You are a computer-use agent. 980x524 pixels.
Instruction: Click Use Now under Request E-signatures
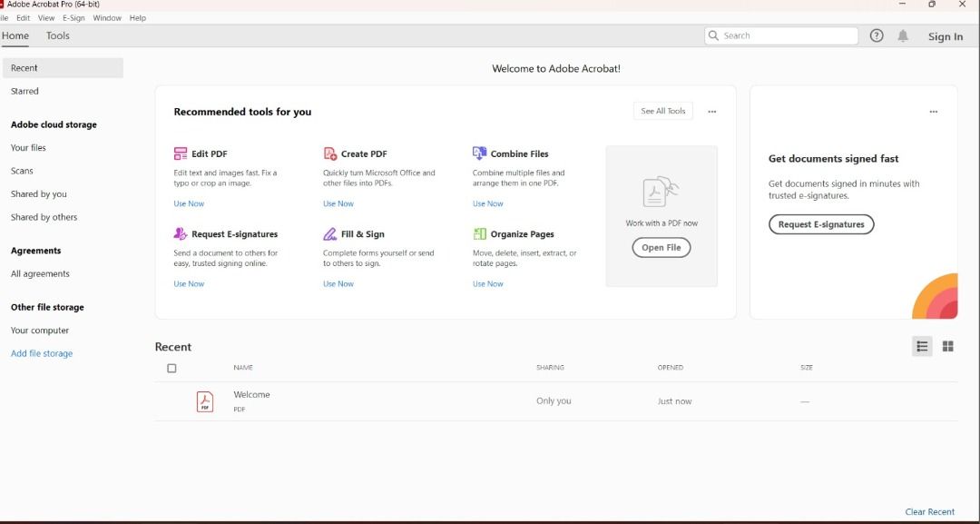click(189, 284)
